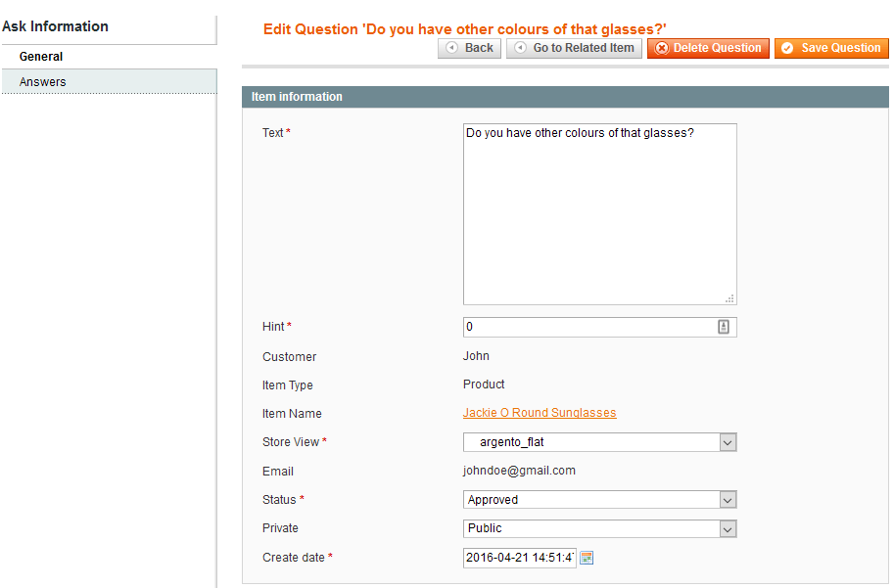893x588 pixels.
Task: Click the Create date input field
Action: [519, 558]
